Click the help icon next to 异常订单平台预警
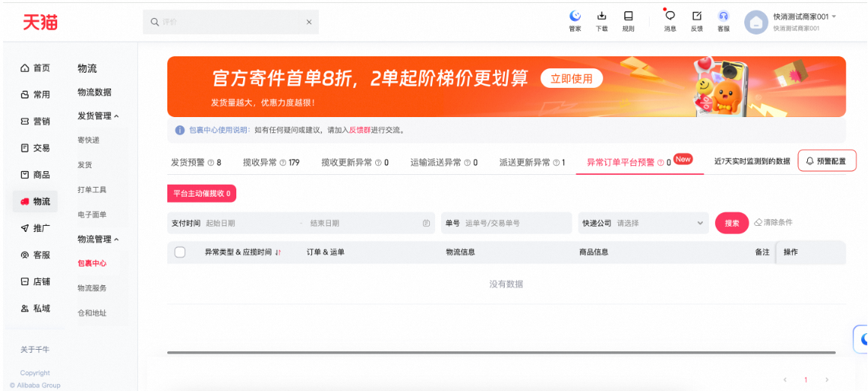Image resolution: width=868 pixels, height=391 pixels. pos(660,163)
